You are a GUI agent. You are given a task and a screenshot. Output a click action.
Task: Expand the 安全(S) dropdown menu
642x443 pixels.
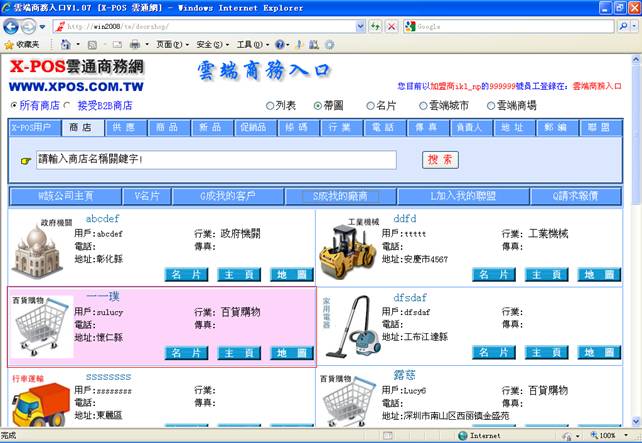pyautogui.click(x=210, y=45)
